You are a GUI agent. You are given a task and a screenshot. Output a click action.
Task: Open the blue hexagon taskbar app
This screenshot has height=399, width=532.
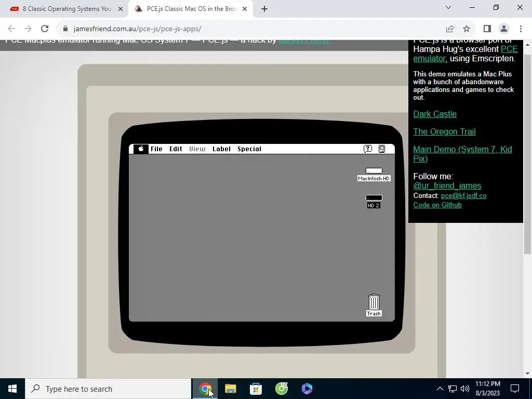[307, 389]
